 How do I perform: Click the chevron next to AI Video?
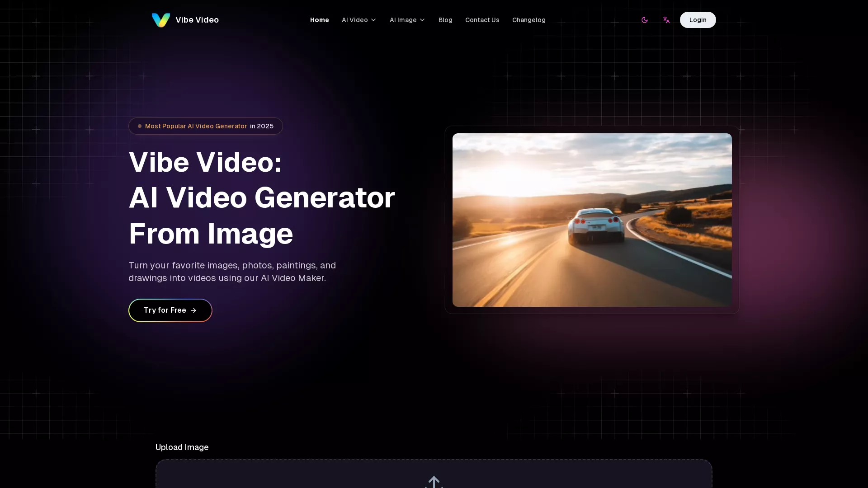coord(373,20)
